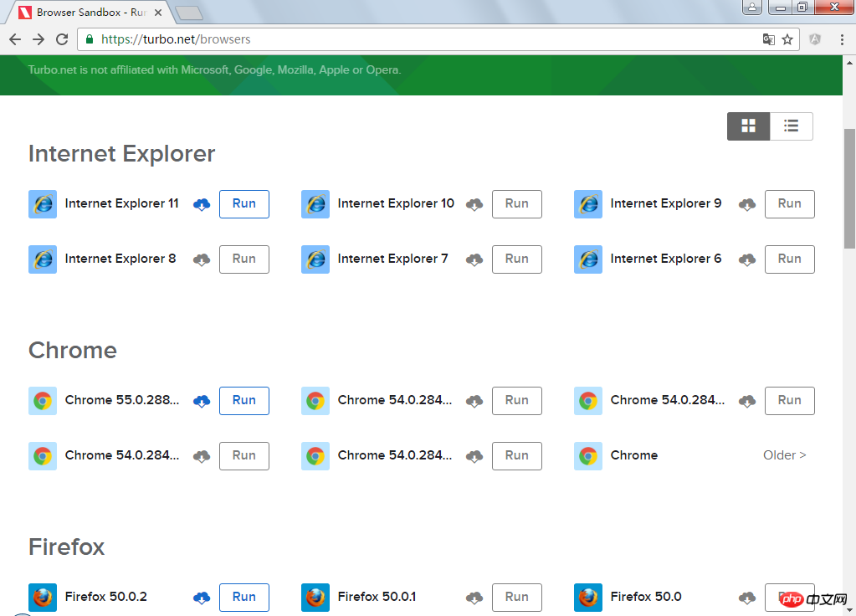Click the Internet Explorer 6 name label
Screen dimensions: 856x616
[x=666, y=259]
